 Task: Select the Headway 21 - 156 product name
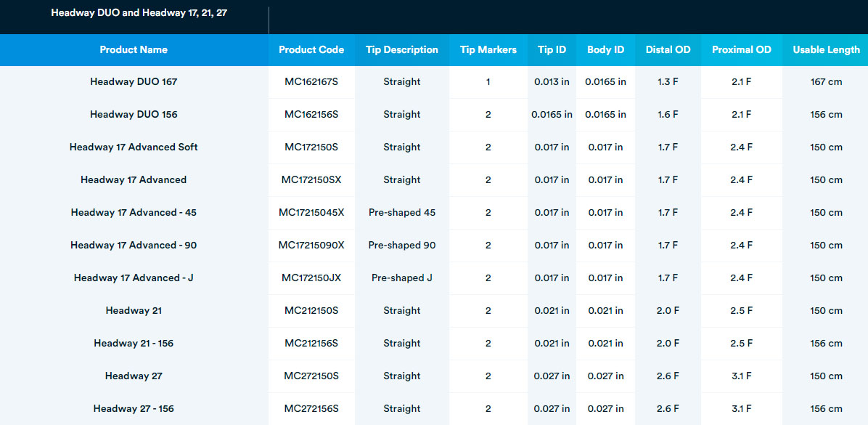pos(134,344)
